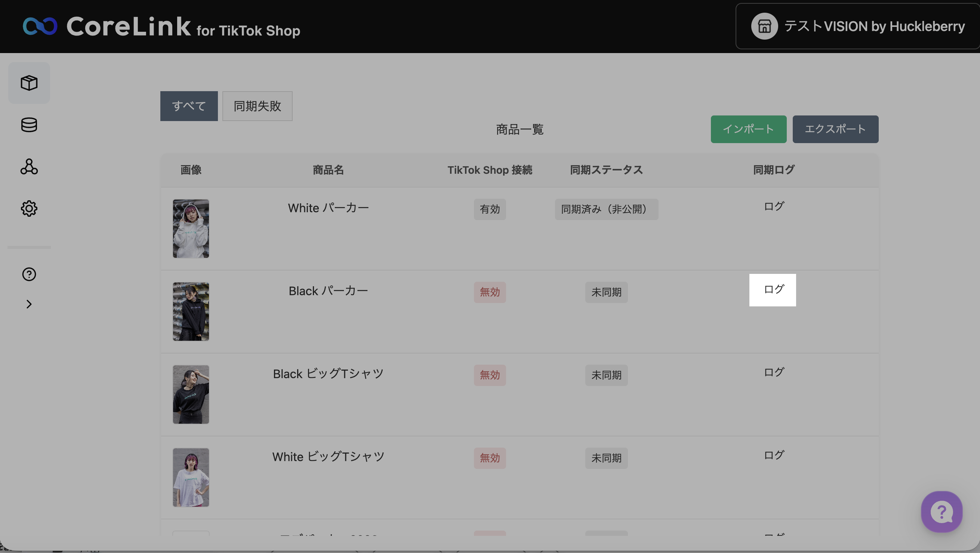Open the products box icon in sidebar

click(x=29, y=83)
